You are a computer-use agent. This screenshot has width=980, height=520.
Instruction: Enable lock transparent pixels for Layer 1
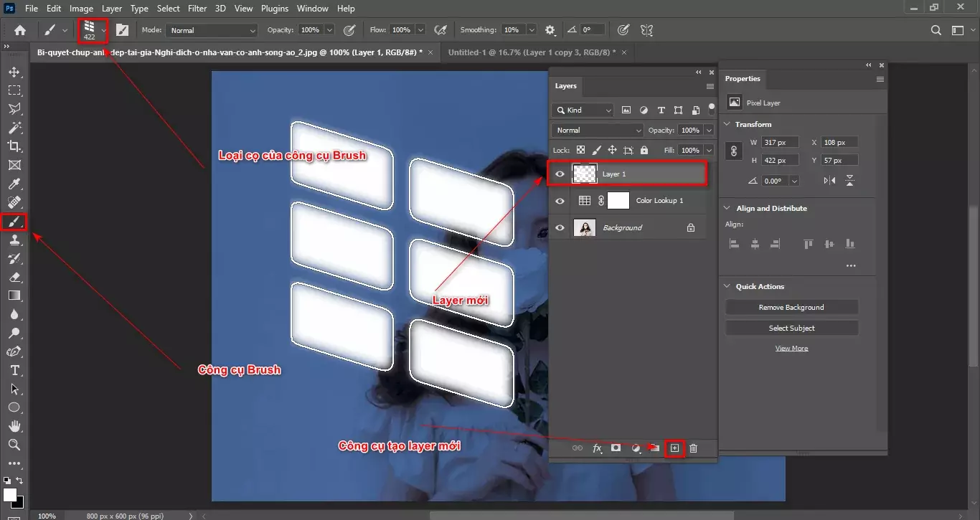click(580, 150)
